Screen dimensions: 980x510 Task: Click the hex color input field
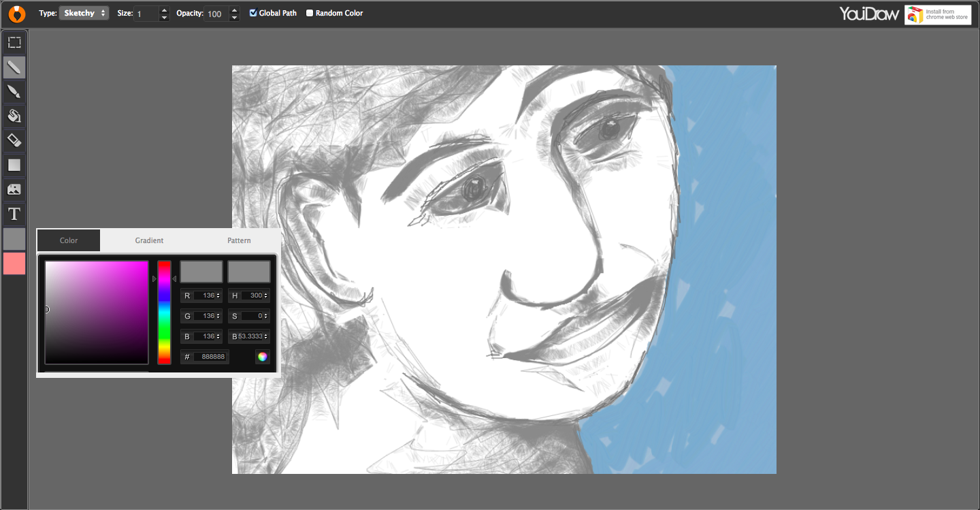pos(208,356)
